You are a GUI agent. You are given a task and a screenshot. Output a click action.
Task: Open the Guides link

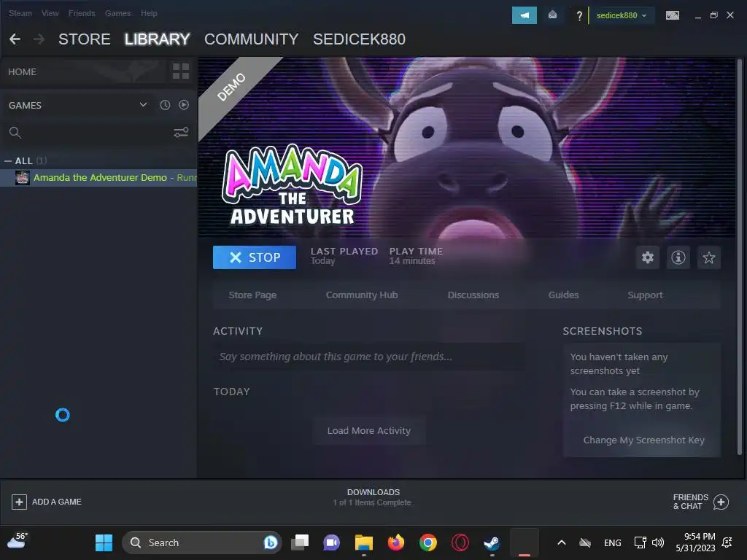(564, 295)
